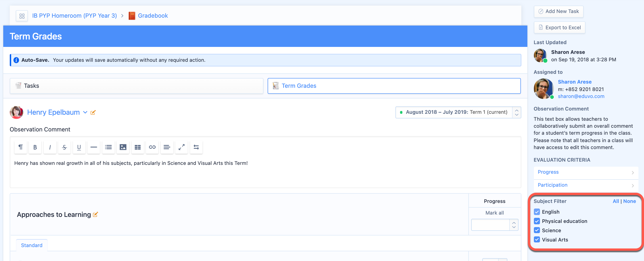Image resolution: width=644 pixels, height=261 pixels.
Task: Open student dropdown next to Henry Epelbaum
Action: pos(85,112)
